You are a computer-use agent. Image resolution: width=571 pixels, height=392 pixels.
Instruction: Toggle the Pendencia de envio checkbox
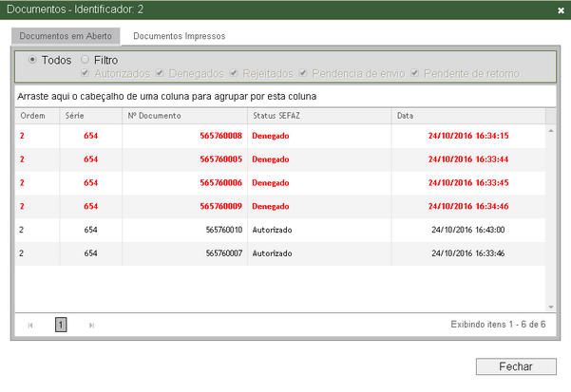pos(304,73)
